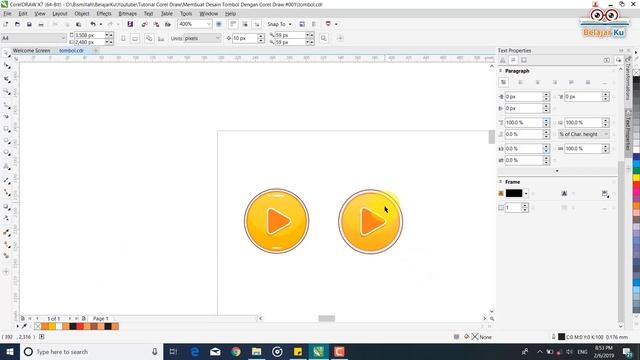Screen dimensions: 640x360
Task: Click the frame columns icon in the Frame section
Action: tap(501, 208)
